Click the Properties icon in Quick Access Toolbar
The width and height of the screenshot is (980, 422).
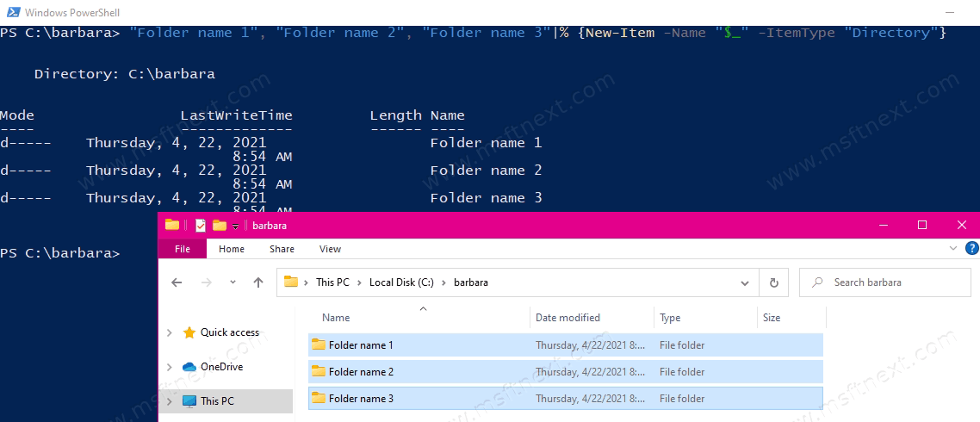tap(201, 226)
